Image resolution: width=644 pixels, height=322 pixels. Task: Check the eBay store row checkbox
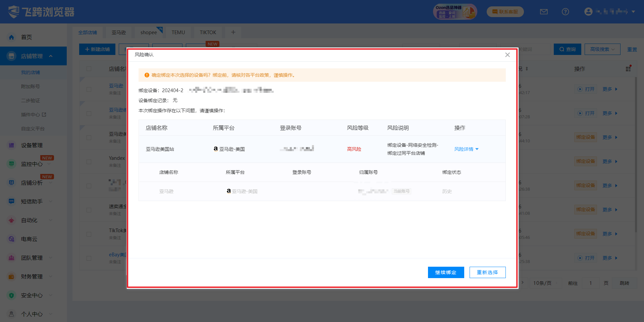tap(89, 258)
